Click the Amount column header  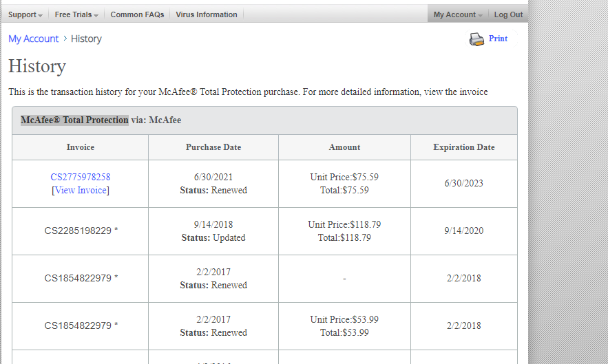click(x=344, y=147)
